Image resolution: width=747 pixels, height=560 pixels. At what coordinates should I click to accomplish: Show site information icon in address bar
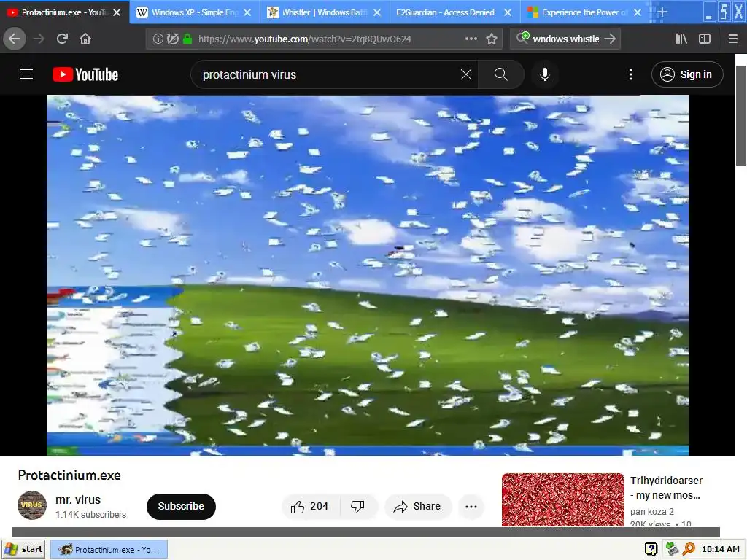(x=158, y=39)
